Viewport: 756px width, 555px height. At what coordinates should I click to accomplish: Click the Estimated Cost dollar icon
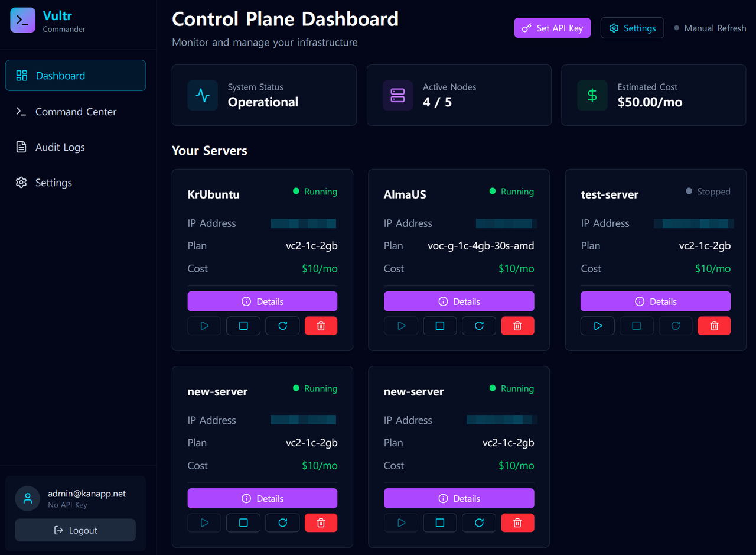592,95
